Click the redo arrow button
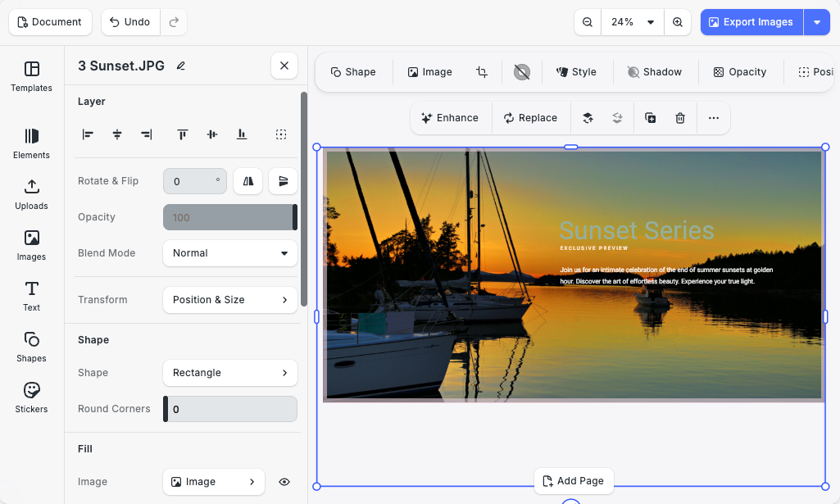Image resolution: width=840 pixels, height=504 pixels. [174, 22]
